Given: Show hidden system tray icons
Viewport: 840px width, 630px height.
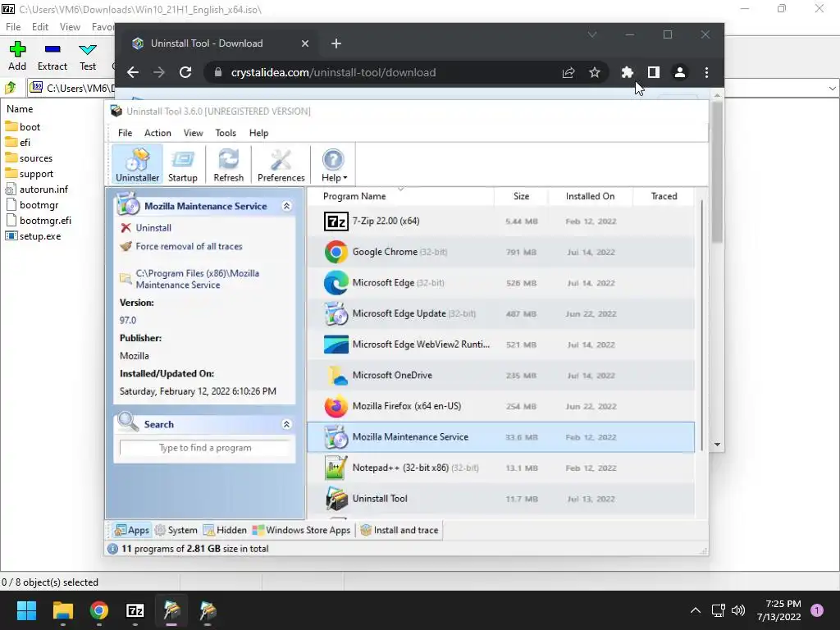Looking at the screenshot, I should [696, 610].
